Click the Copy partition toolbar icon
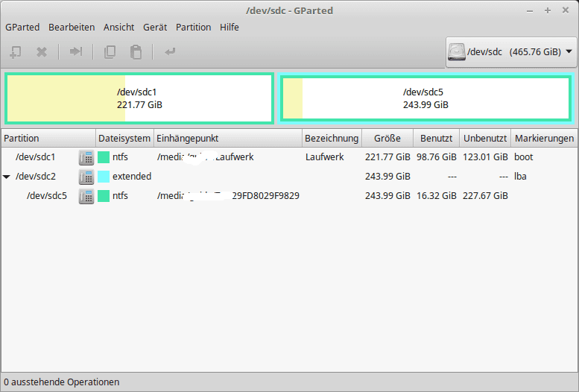This screenshot has height=392, width=579. [x=110, y=52]
